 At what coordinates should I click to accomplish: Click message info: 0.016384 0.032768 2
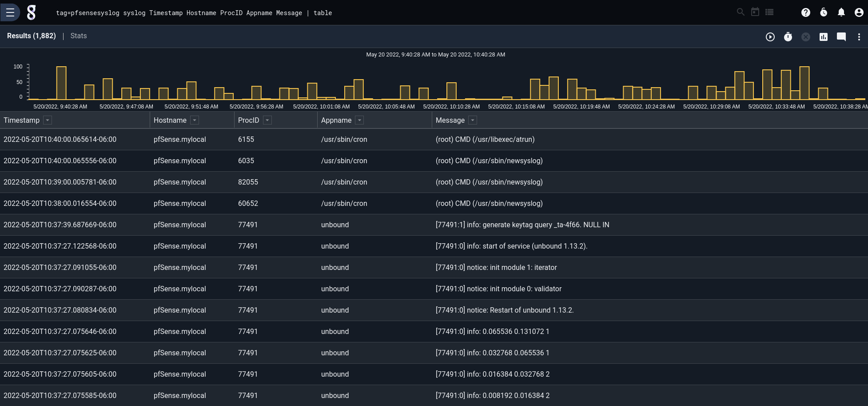pos(493,374)
